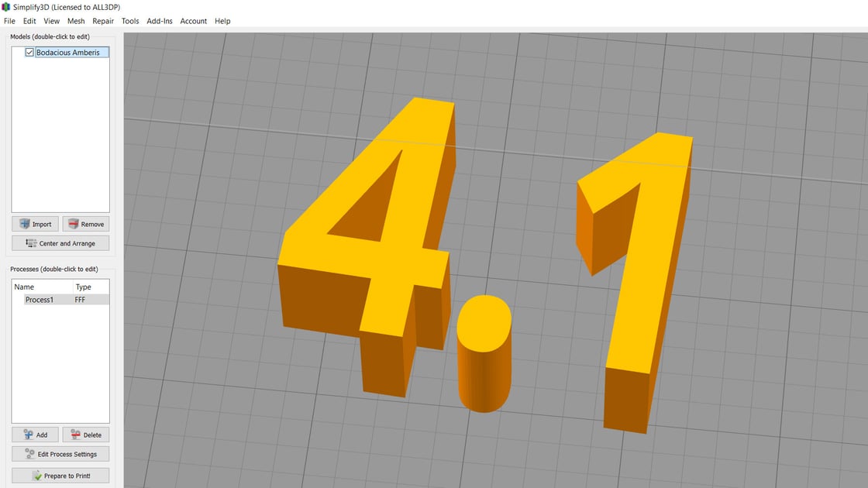This screenshot has height=488, width=868.
Task: Open the Account menu
Action: point(193,21)
